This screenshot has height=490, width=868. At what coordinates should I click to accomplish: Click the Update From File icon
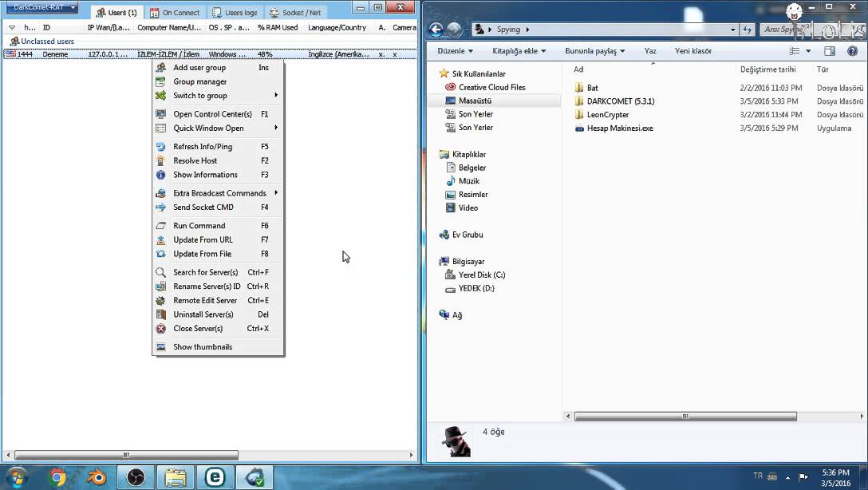160,254
